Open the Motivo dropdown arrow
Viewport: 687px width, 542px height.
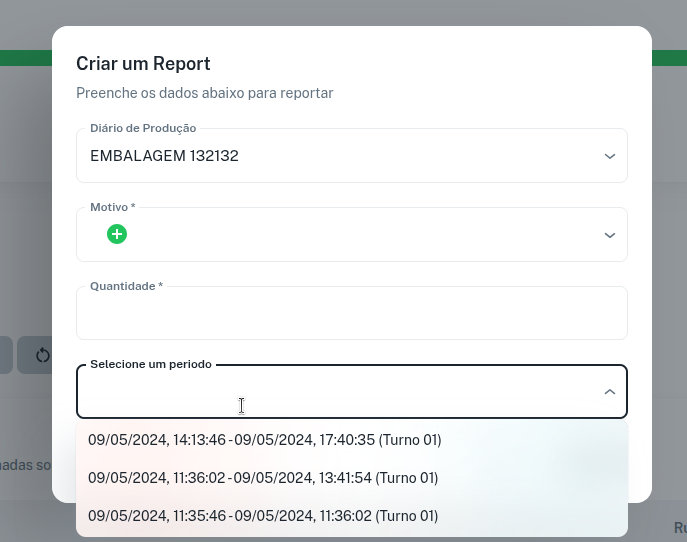[609, 235]
